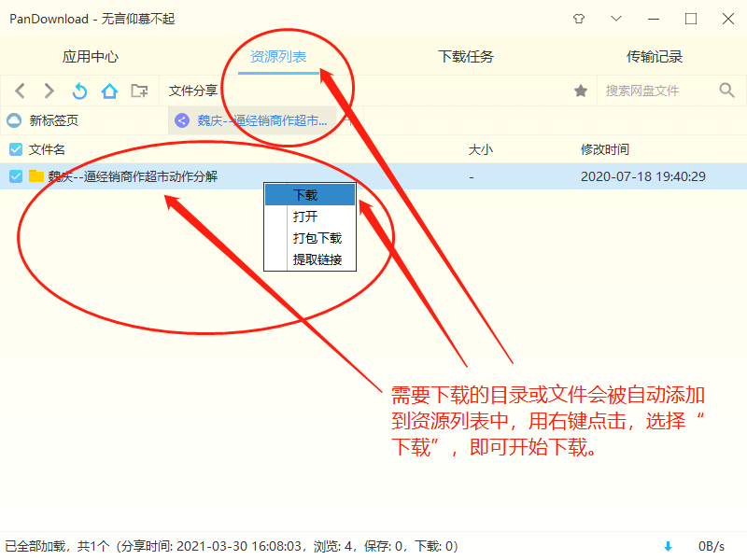Image resolution: width=747 pixels, height=560 pixels.
Task: Click the forward navigation arrow
Action: [49, 91]
